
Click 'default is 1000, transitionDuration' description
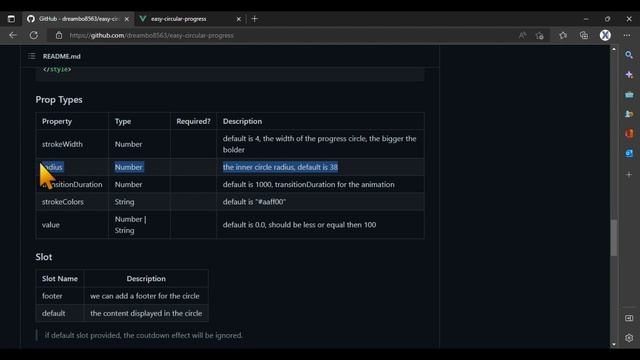[309, 184]
